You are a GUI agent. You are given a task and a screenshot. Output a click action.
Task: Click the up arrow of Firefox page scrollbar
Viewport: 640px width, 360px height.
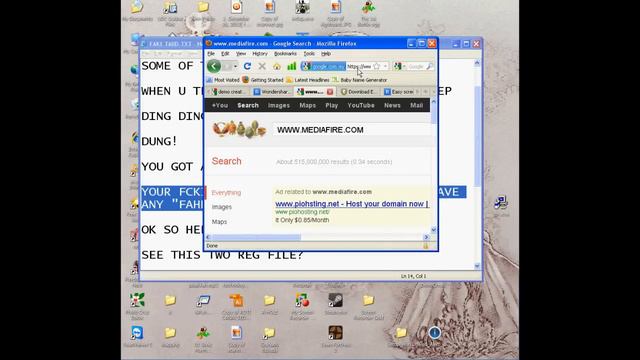[433, 101]
